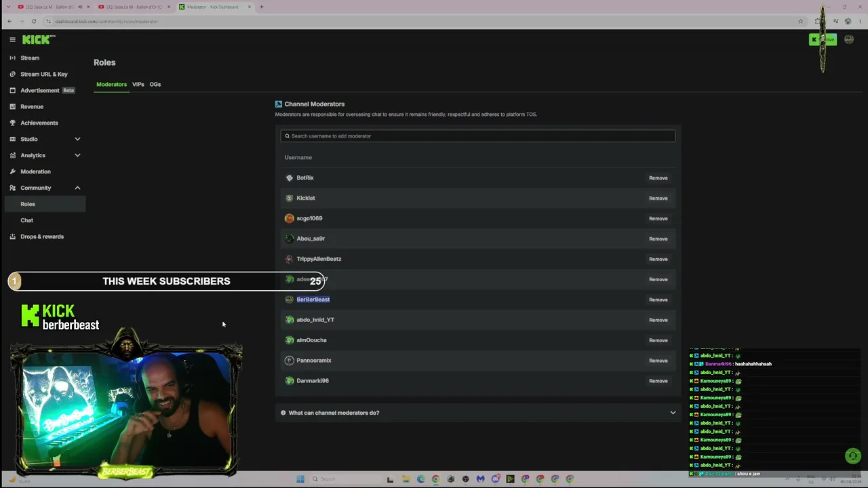Remove Kicklet as moderator
868x488 pixels.
(x=658, y=199)
